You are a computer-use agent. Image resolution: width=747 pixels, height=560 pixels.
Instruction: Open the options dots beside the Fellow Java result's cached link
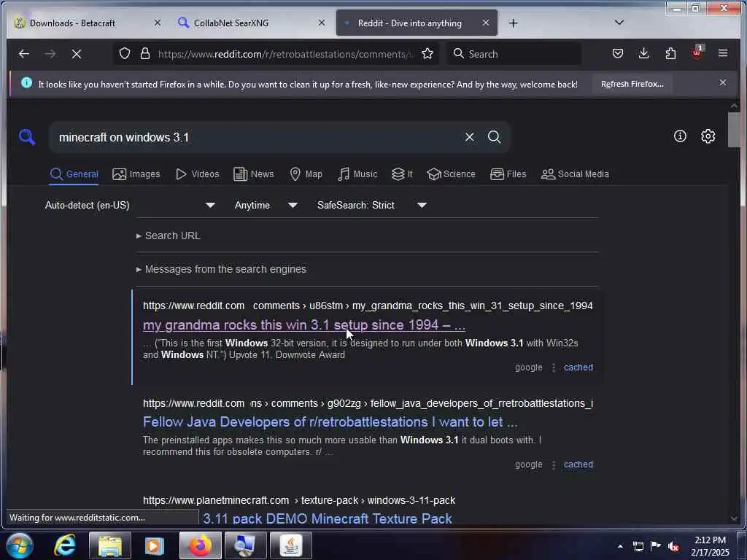[x=554, y=464]
